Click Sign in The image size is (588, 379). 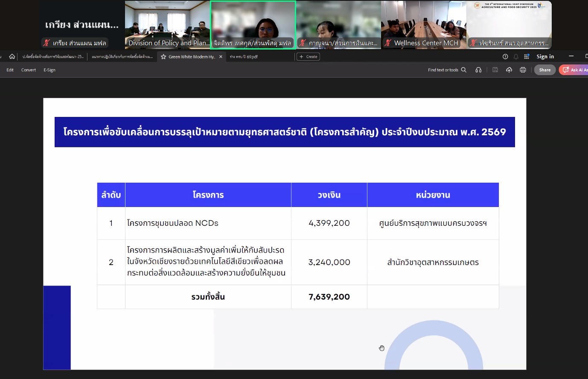coord(545,56)
